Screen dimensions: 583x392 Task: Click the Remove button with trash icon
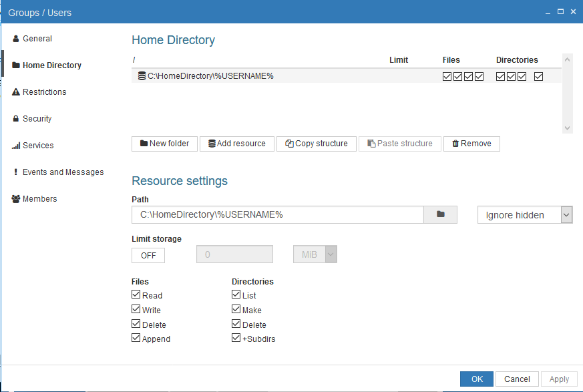[471, 144]
